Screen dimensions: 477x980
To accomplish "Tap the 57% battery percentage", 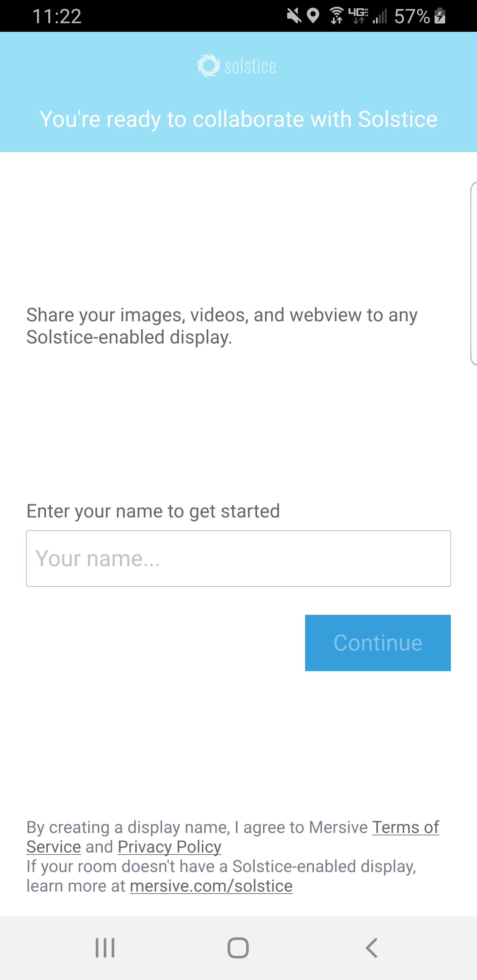I will 412,16.
